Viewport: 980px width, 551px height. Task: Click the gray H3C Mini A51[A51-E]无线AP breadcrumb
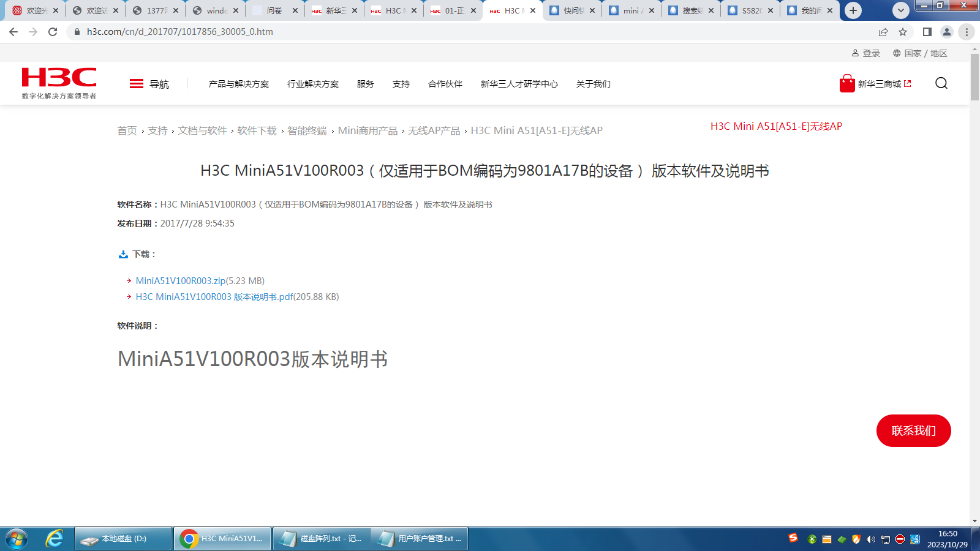pyautogui.click(x=537, y=130)
